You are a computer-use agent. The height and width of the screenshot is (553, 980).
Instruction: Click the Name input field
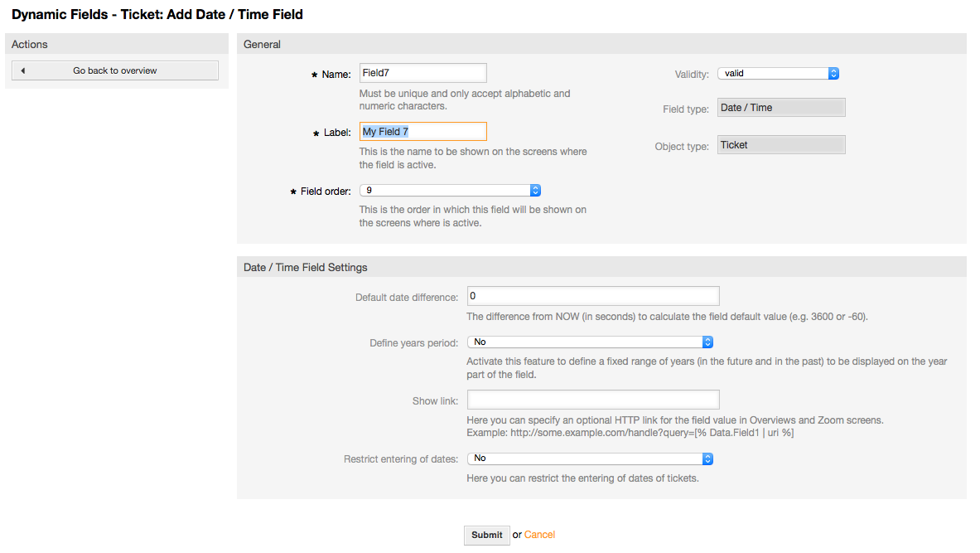tap(422, 73)
